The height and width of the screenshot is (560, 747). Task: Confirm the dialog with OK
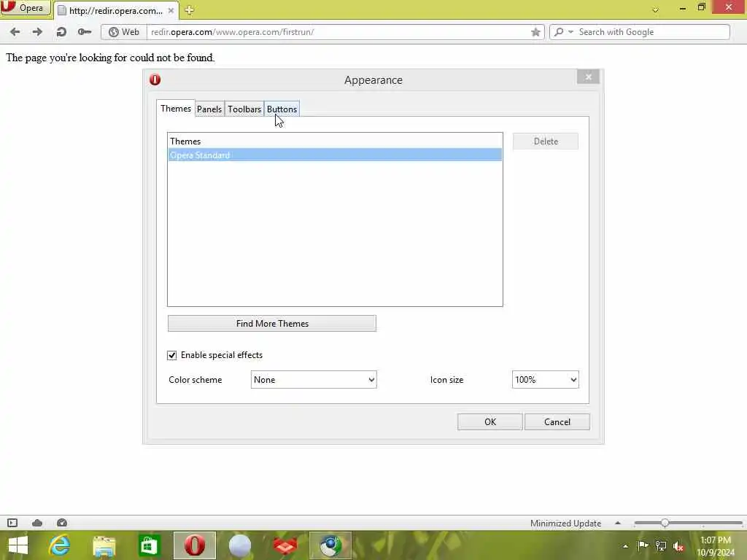pyautogui.click(x=490, y=422)
